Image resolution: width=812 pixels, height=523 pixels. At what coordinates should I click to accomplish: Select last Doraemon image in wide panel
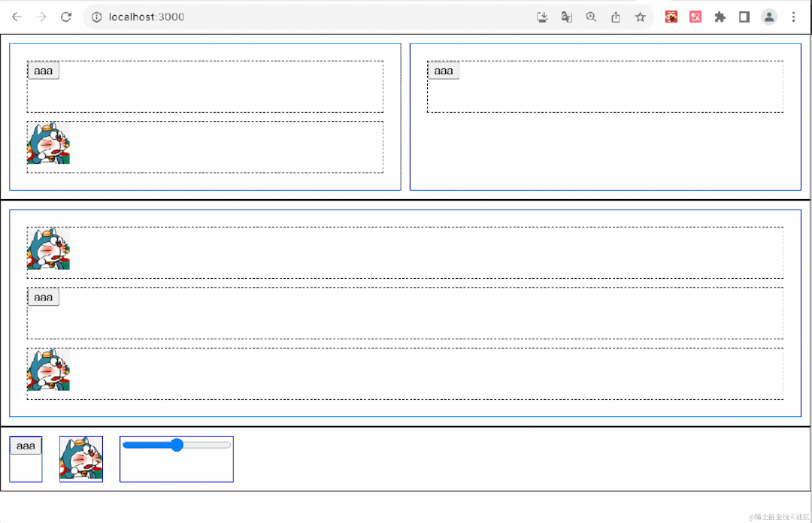click(49, 370)
